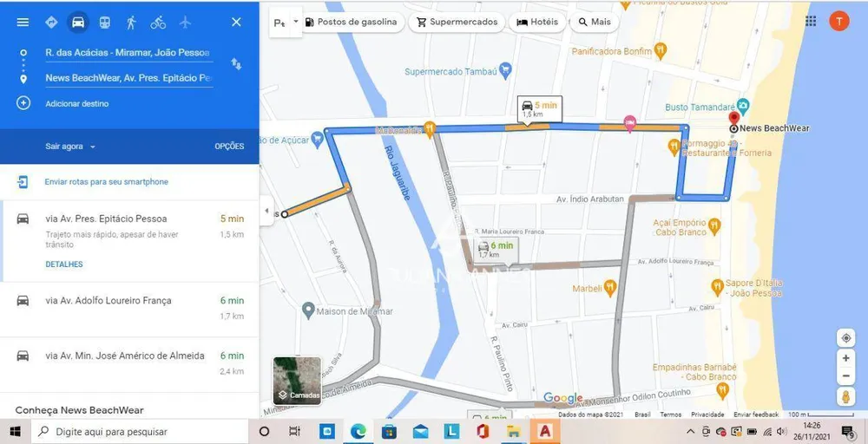The height and width of the screenshot is (444, 868).
Task: Select flights travel mode
Action: [x=185, y=23]
